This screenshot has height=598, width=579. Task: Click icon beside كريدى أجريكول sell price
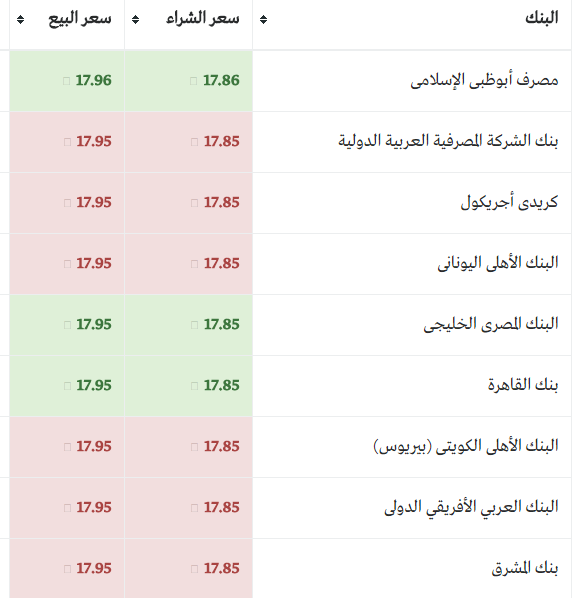point(68,203)
